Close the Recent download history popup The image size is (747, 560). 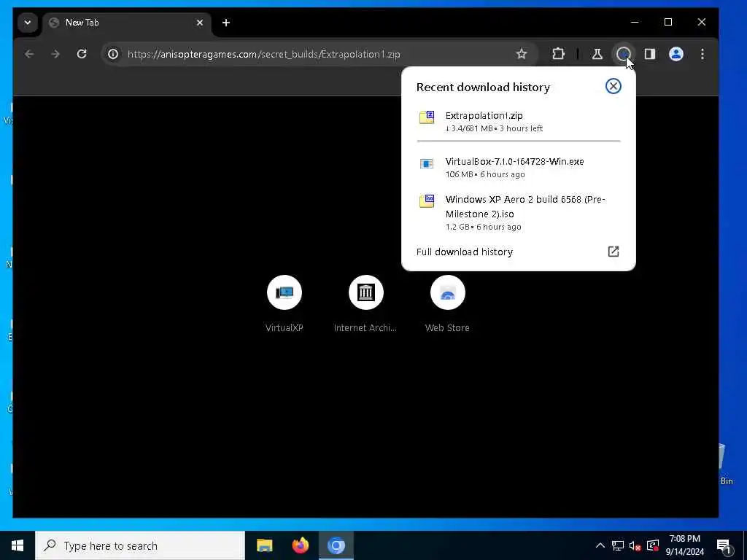pos(613,86)
